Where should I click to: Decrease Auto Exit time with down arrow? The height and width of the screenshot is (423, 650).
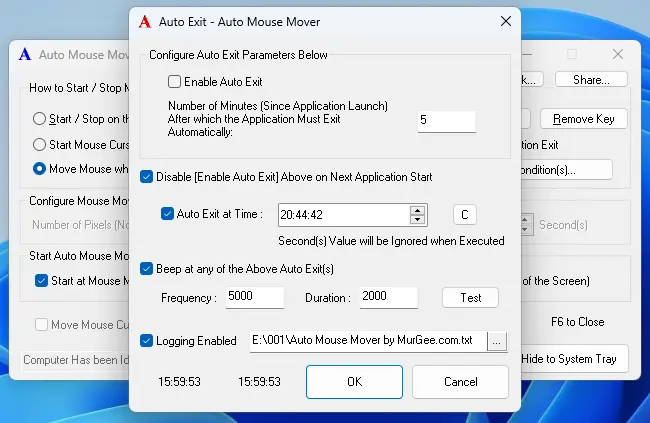[417, 219]
